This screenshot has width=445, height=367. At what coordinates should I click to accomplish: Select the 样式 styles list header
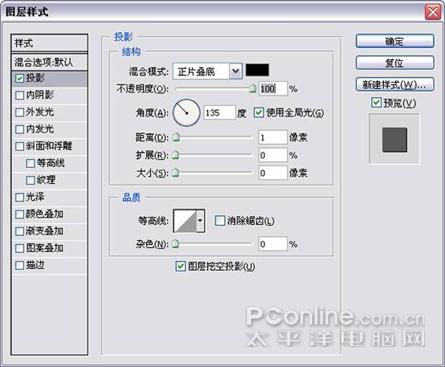point(49,43)
